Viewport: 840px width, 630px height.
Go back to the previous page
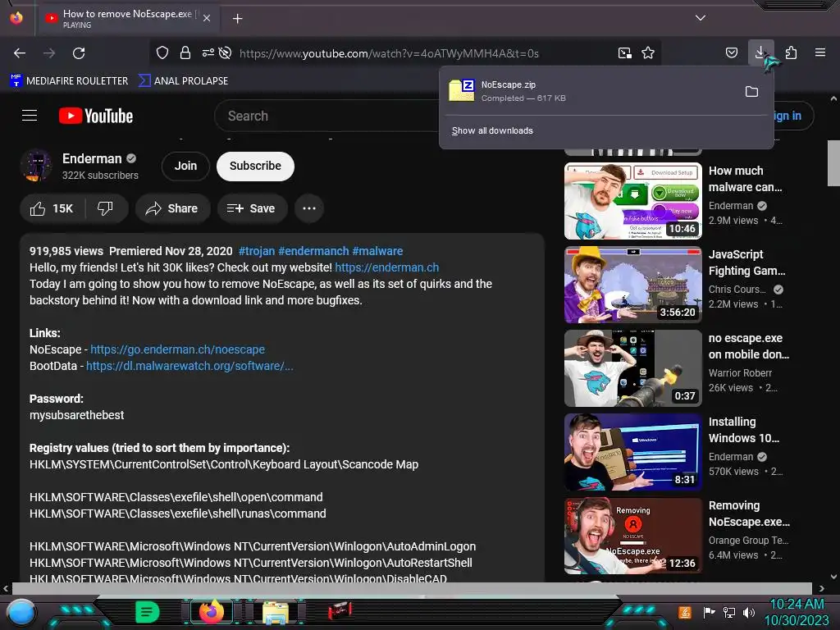[x=20, y=53]
